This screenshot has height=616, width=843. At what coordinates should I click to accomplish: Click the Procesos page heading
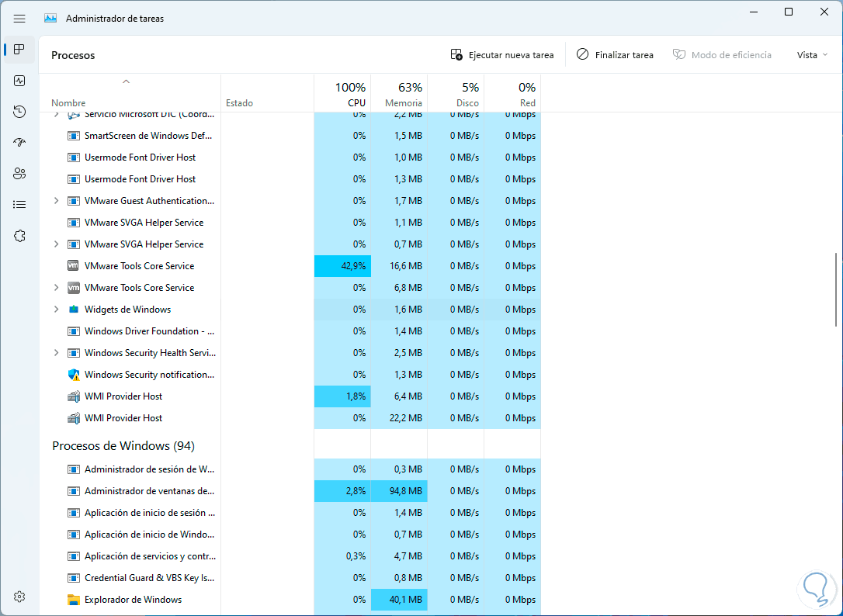[x=73, y=55]
